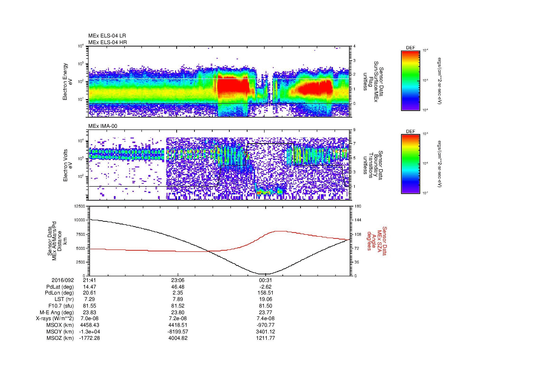The image size is (555, 392).
Task: Click the 'MSOY (km)' row label
Action: point(60,332)
